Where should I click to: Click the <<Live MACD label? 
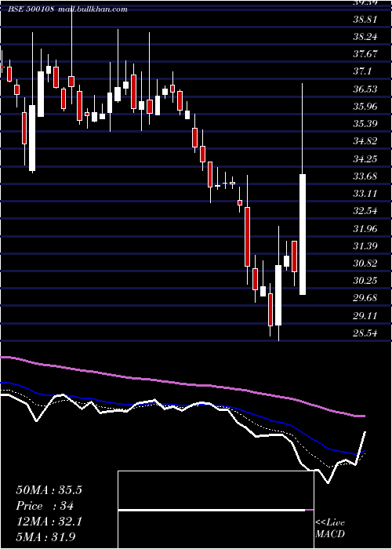tap(330, 529)
